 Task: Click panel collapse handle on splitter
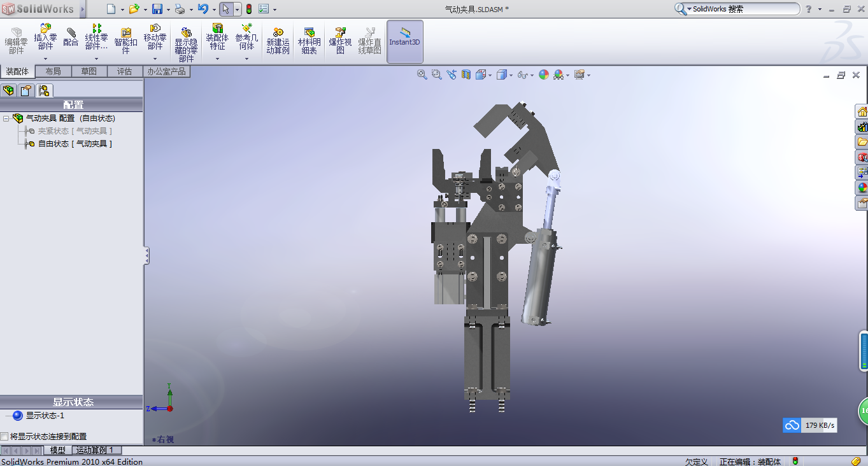point(146,256)
